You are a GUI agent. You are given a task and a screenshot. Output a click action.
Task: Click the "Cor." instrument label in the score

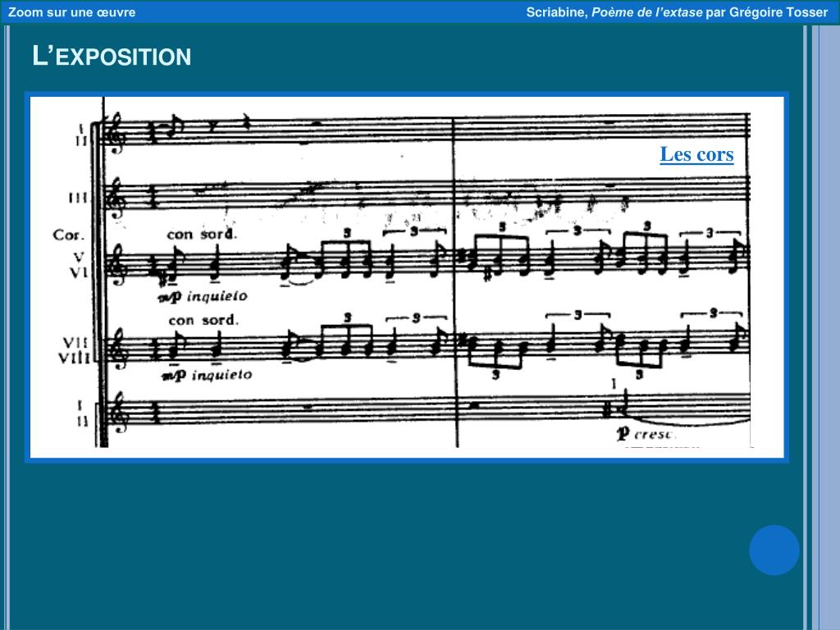pos(69,235)
